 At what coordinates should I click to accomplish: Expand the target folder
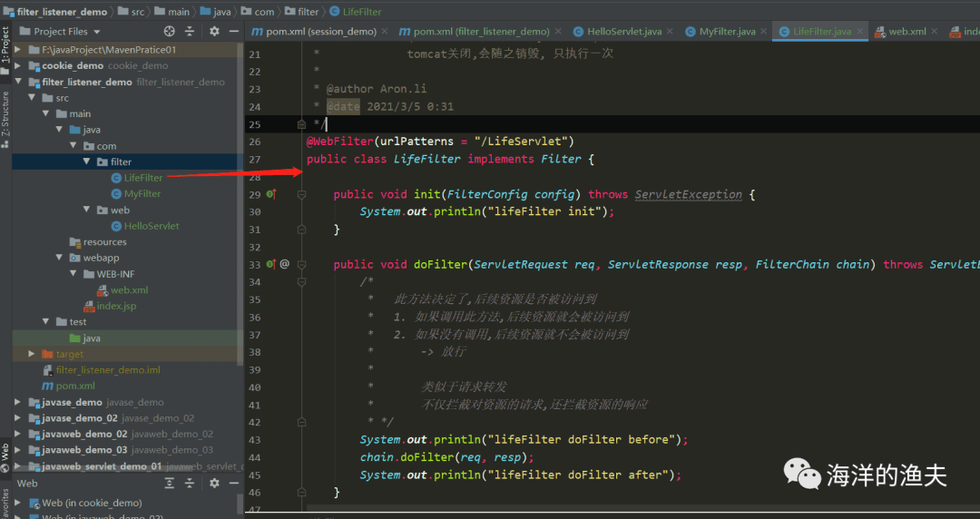coord(32,354)
